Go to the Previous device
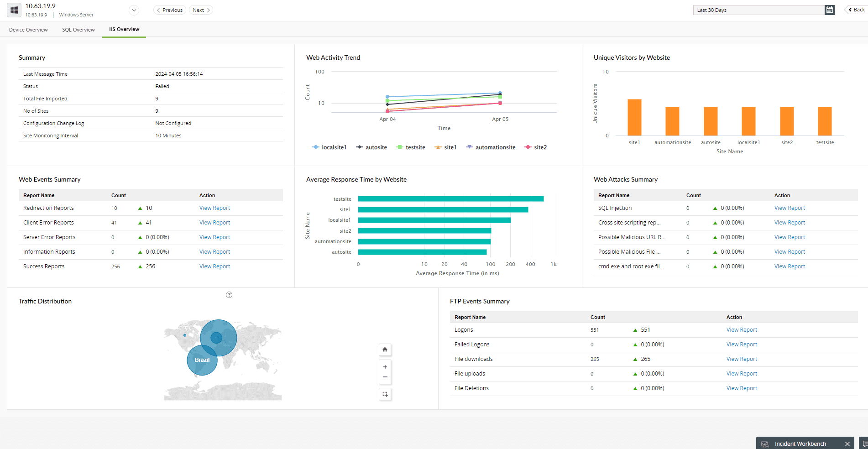This screenshot has width=868, height=449. (x=170, y=10)
